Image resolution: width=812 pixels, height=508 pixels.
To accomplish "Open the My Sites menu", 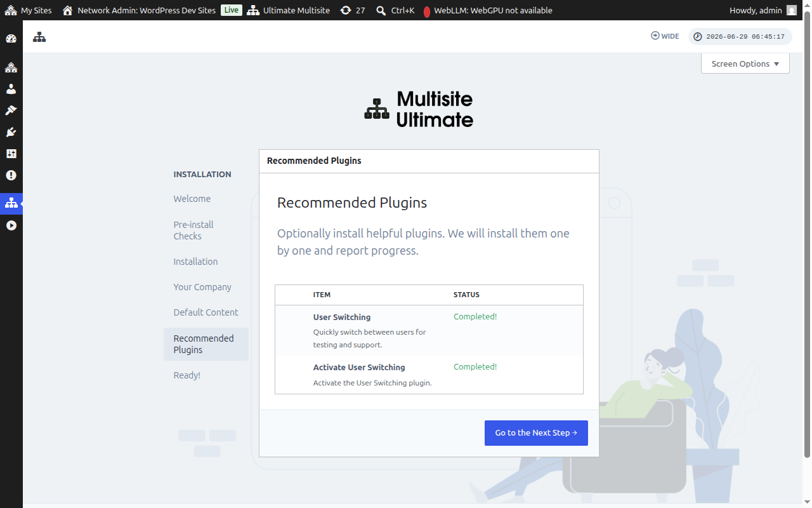I will (x=29, y=10).
